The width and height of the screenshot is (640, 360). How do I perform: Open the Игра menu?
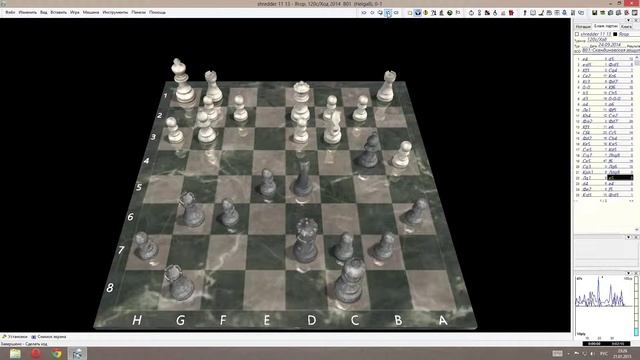(x=74, y=12)
